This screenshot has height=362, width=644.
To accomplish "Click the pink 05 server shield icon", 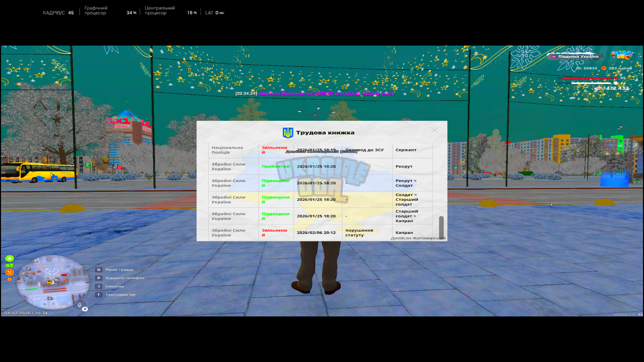I will [554, 57].
